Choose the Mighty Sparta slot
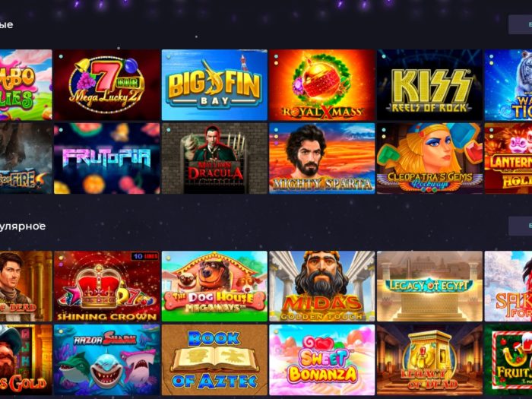 [322, 158]
